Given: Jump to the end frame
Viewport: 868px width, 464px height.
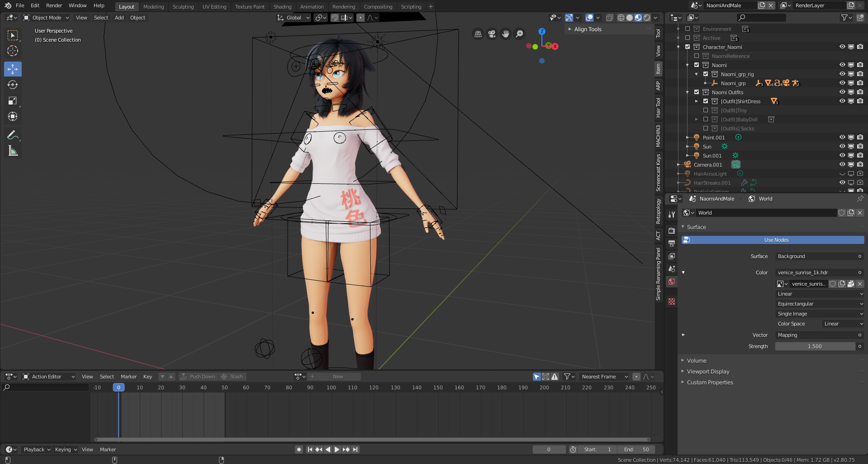Looking at the screenshot, I should click(356, 450).
